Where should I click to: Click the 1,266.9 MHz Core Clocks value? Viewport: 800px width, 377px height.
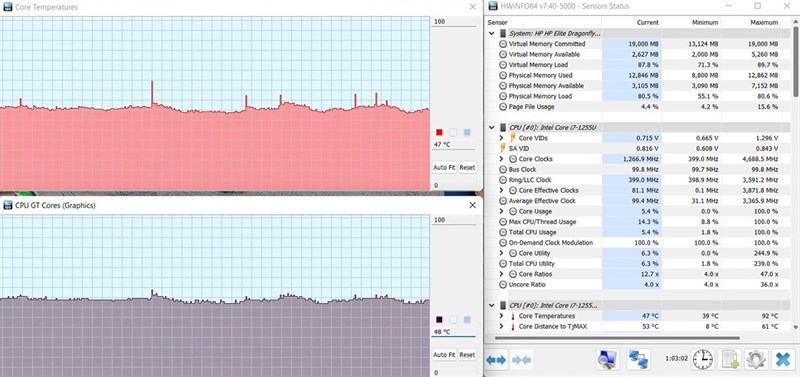click(x=640, y=159)
